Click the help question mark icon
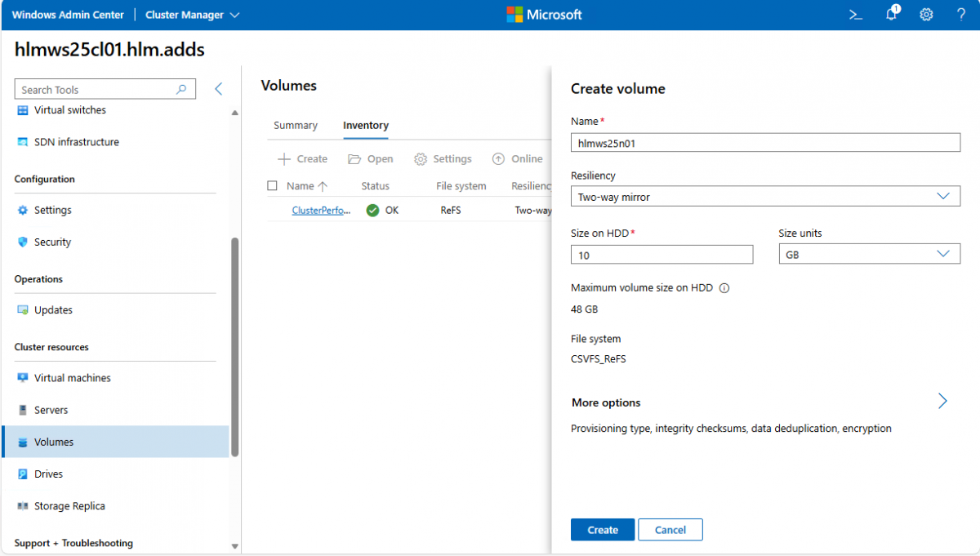Viewport: 980px width, 556px height. 961,15
